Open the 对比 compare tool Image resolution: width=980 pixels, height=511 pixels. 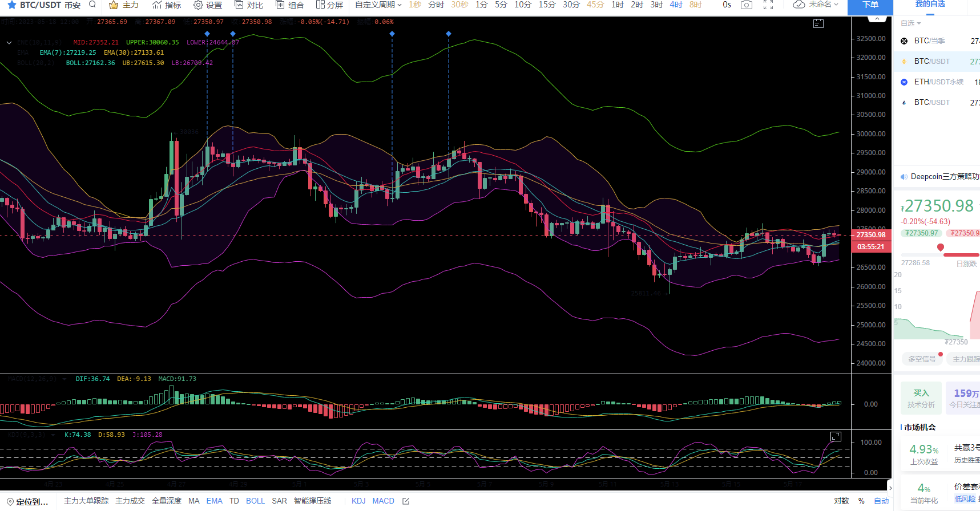249,5
